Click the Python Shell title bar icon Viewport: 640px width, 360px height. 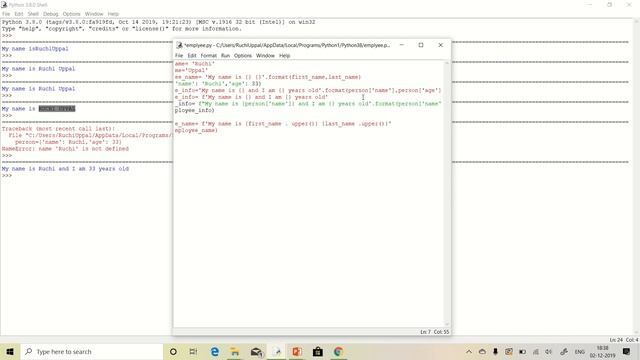(x=4, y=4)
